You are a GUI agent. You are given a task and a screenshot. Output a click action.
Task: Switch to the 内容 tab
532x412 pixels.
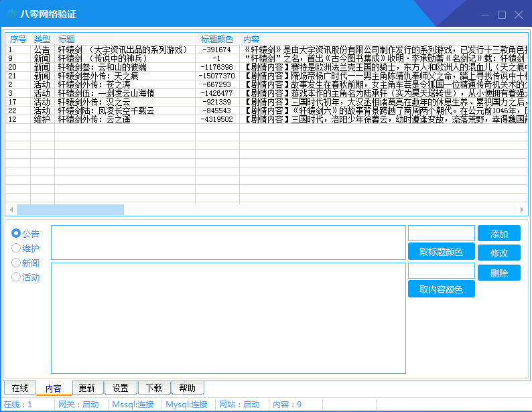(x=54, y=389)
